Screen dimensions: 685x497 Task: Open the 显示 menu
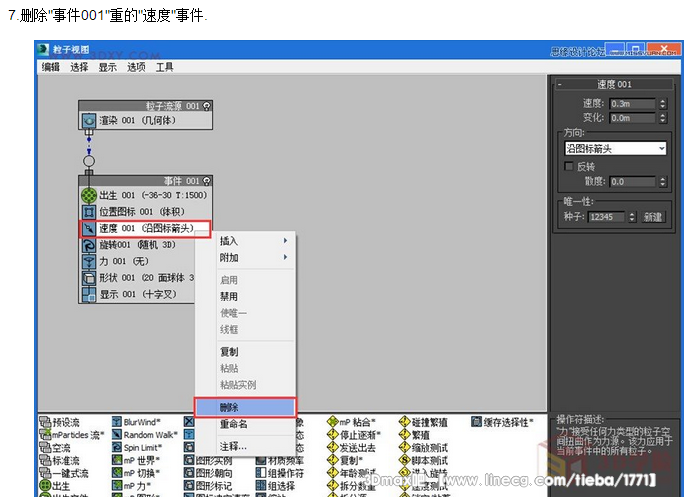(x=107, y=67)
